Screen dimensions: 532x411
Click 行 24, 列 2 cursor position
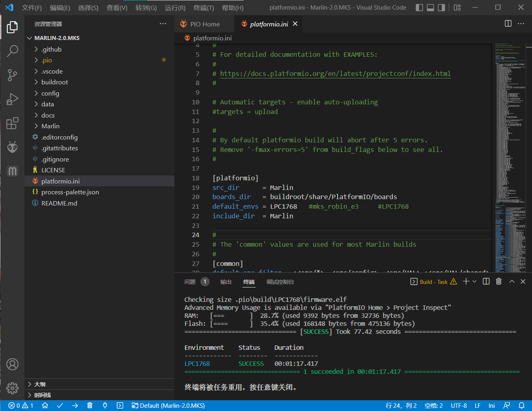pos(401,405)
